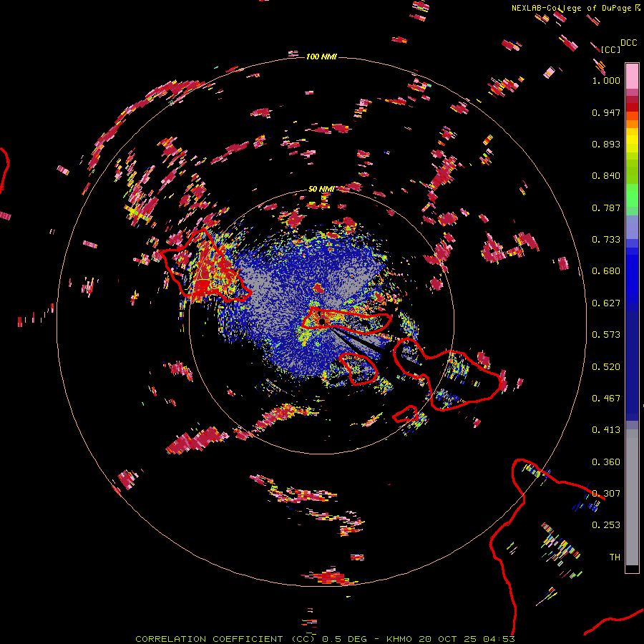644x644 pixels.
Task: Click the 100 NMI range ring label
Action: [321, 57]
